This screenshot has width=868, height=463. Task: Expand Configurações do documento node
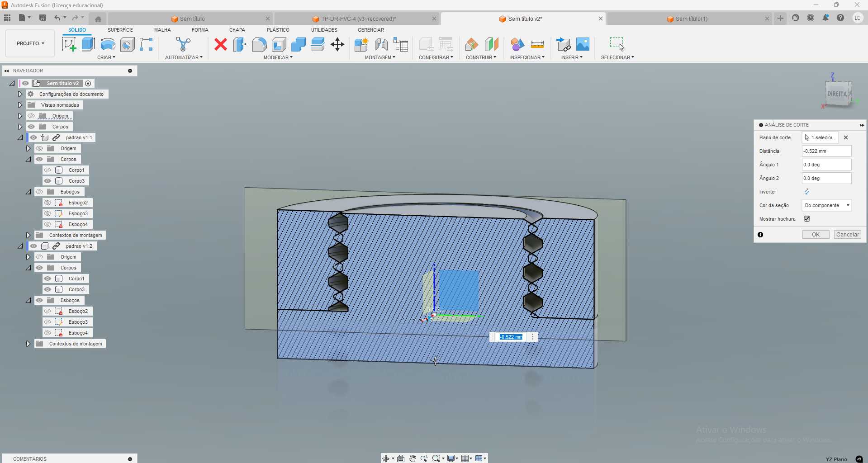(x=20, y=94)
